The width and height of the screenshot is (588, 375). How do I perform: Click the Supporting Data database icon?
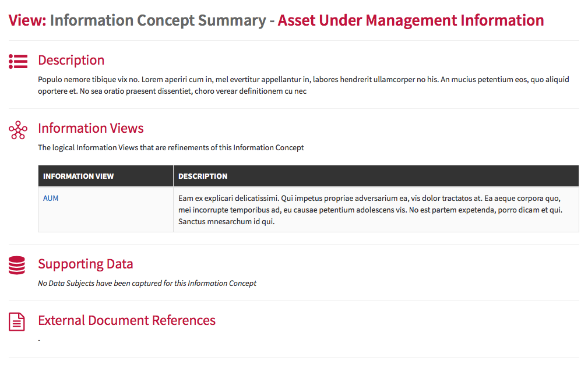(17, 265)
